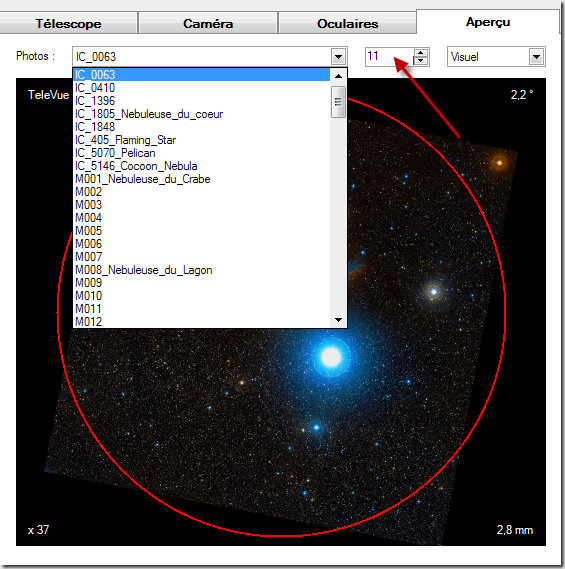
Task: Click the bright blue star in preview
Action: [331, 356]
